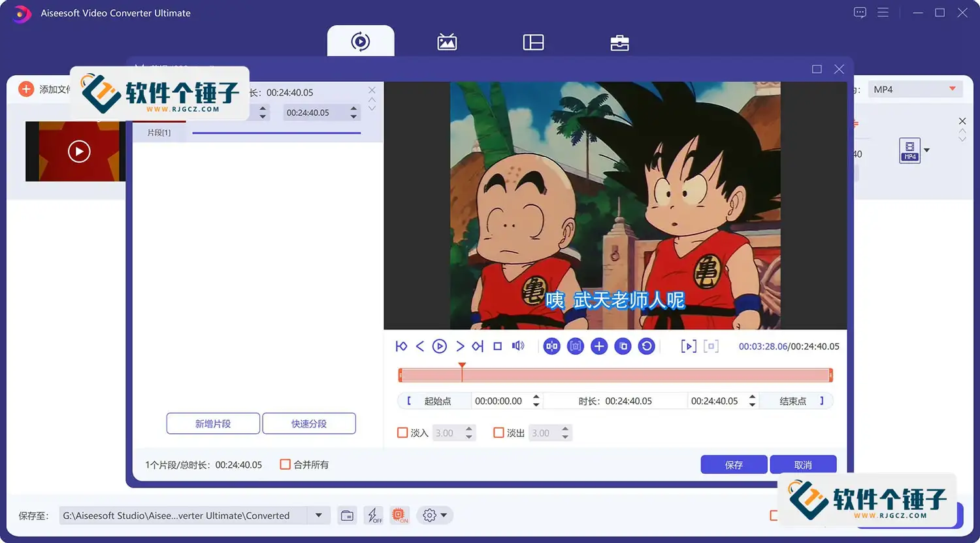The image size is (980, 543).
Task: Switch to the MV tab
Action: pos(447,41)
